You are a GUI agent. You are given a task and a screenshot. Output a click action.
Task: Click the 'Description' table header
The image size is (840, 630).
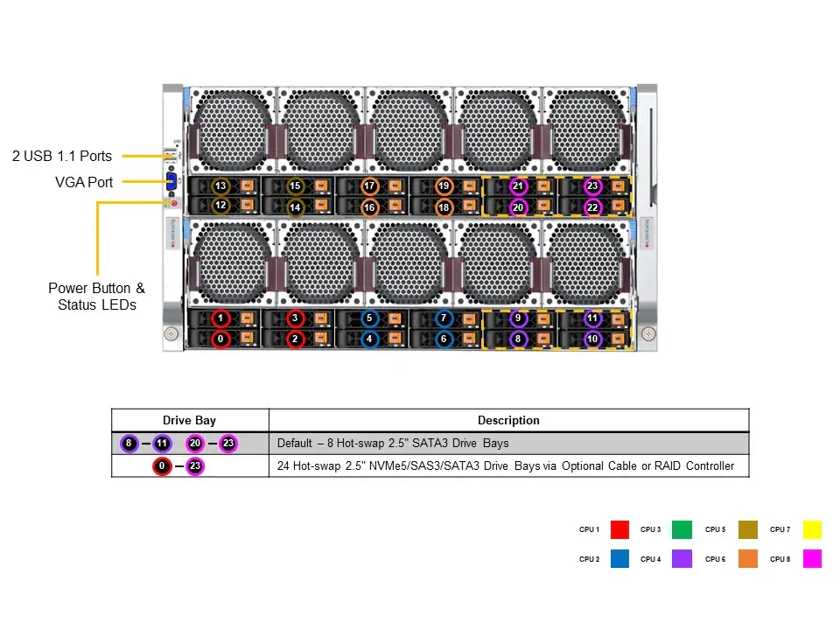coord(508,420)
